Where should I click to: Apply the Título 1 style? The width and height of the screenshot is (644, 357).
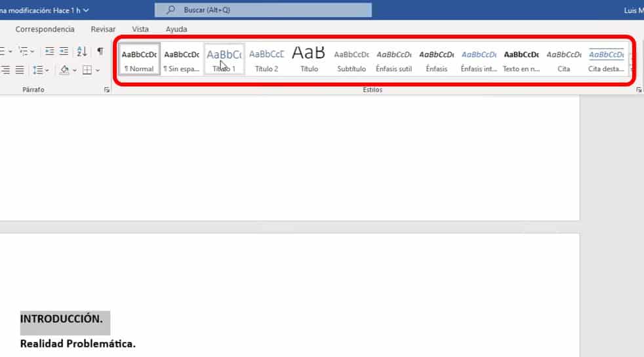224,60
